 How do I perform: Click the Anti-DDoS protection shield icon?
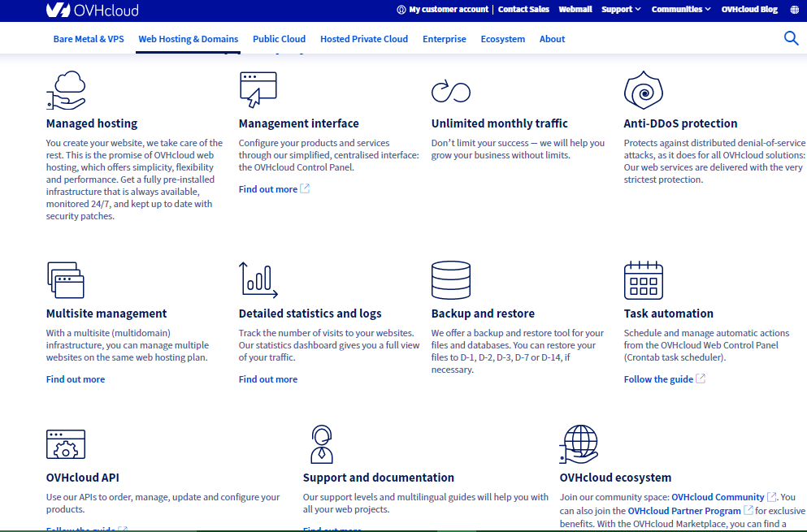point(644,90)
